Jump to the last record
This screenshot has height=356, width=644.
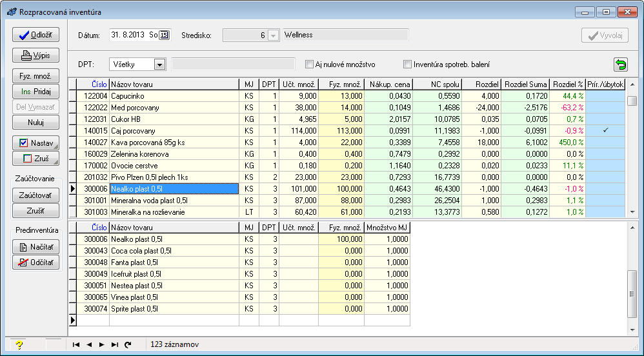(115, 344)
